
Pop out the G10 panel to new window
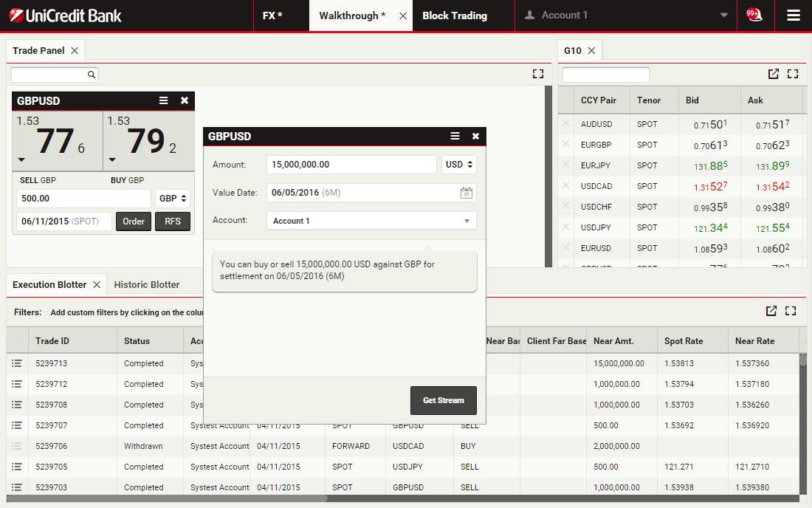coord(773,75)
